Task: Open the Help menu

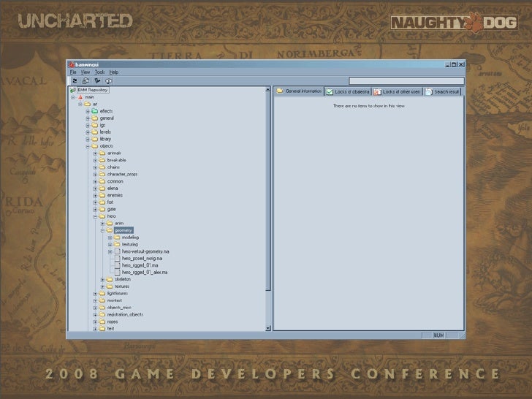Action: point(114,72)
